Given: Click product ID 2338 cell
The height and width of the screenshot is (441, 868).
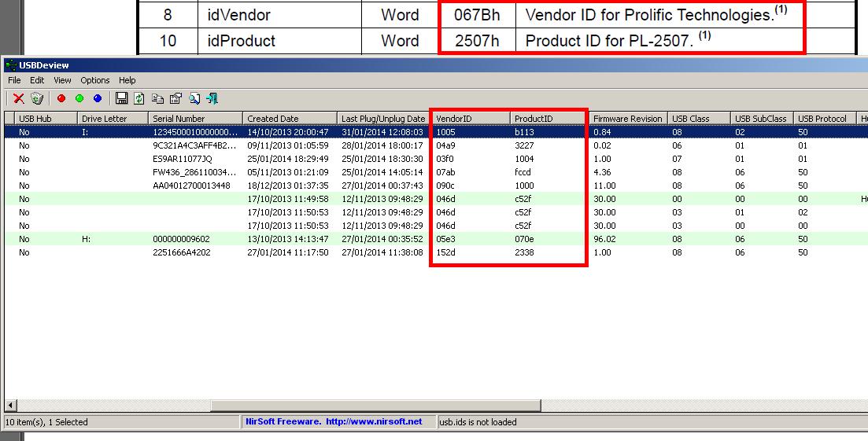Looking at the screenshot, I should (524, 252).
